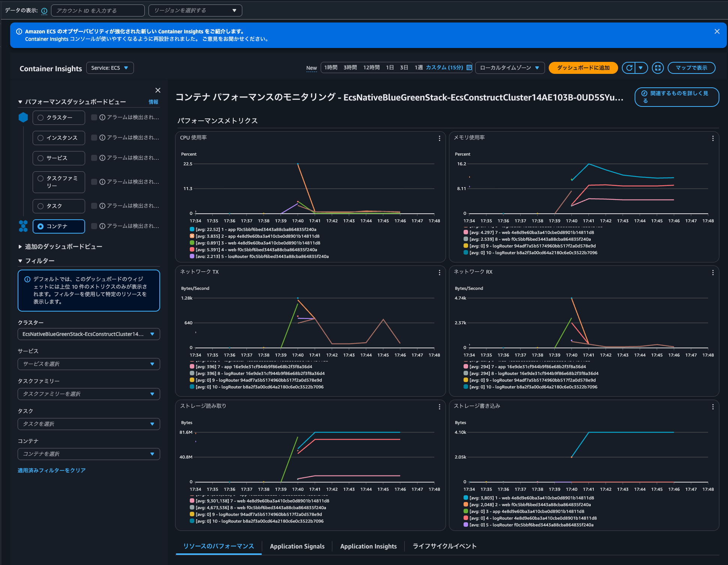
Task: Click the ダッシュボードに追加 button
Action: tap(583, 68)
